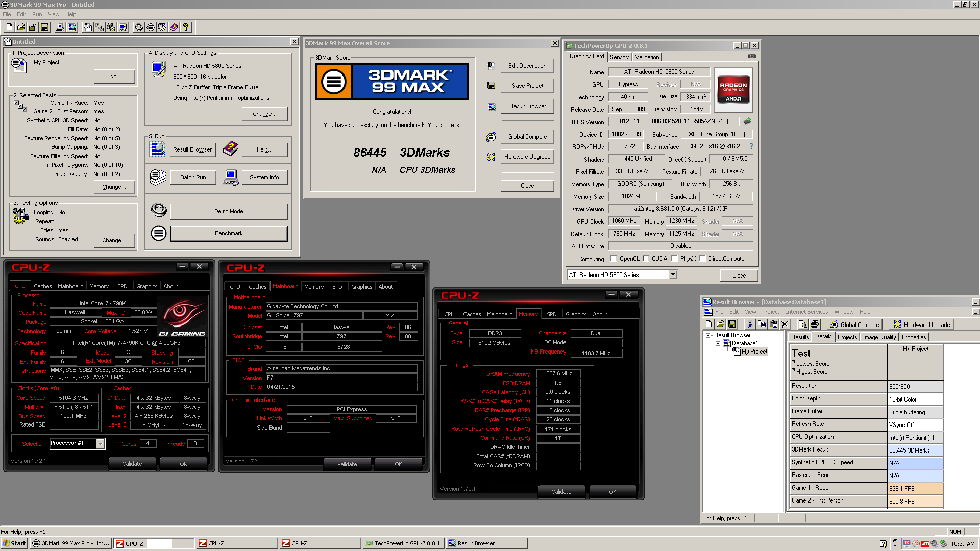Screen dimensions: 980x551
Task: Click the Demo Mode ring icon in Run section
Action: point(159,210)
